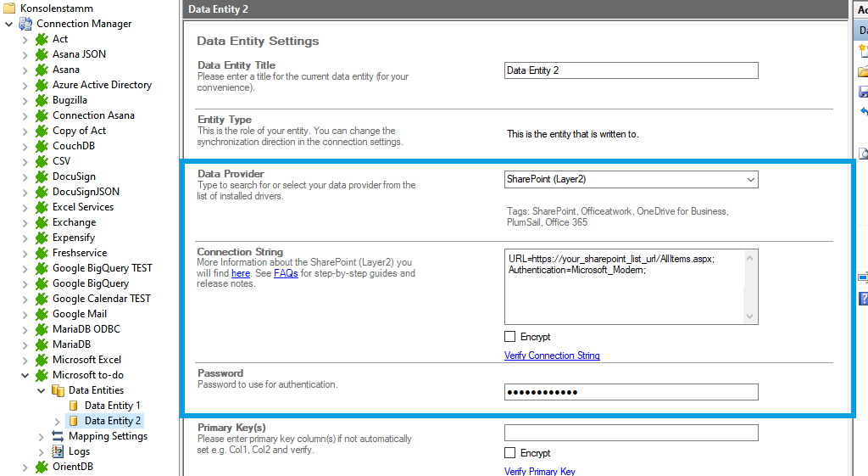Open the FAQs link
Screen dimensions: 868x476
pos(286,273)
